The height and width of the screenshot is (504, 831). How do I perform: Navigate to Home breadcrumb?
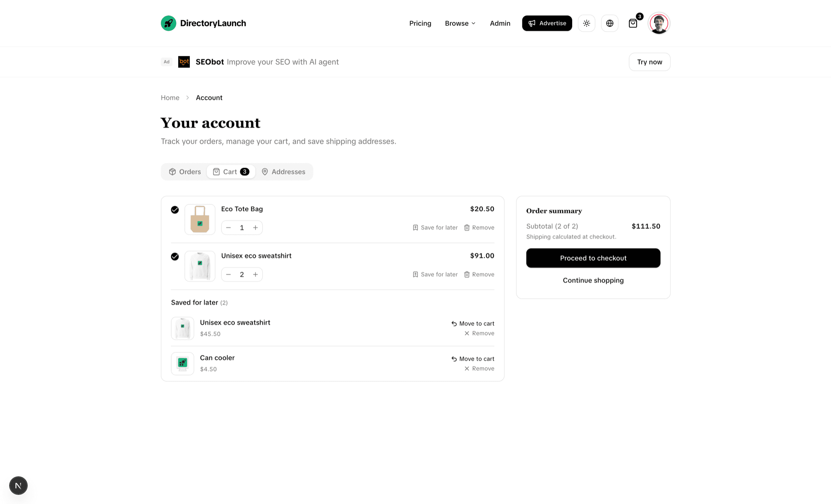coord(170,98)
